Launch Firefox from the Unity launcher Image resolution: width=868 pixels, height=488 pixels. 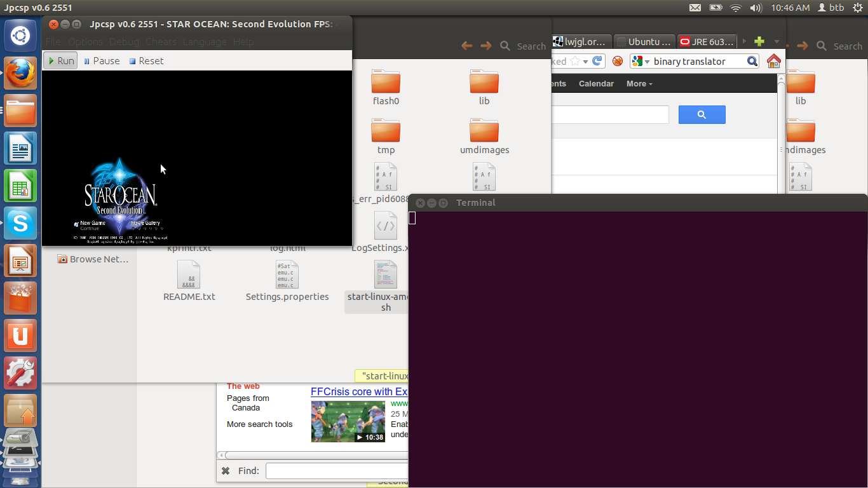(x=20, y=73)
